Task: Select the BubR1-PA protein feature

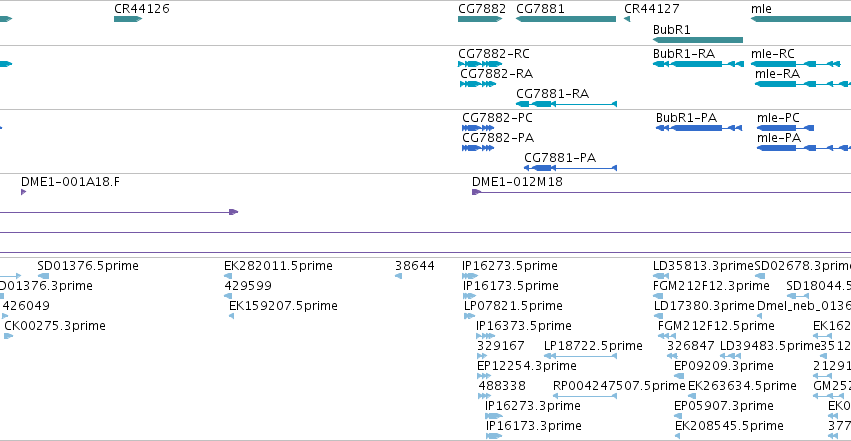Action: [699, 128]
